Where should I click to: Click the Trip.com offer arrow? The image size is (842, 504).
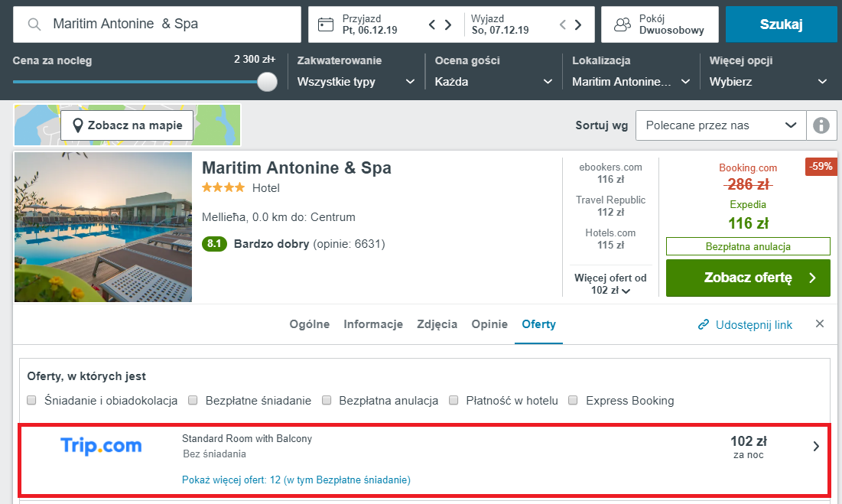816,446
